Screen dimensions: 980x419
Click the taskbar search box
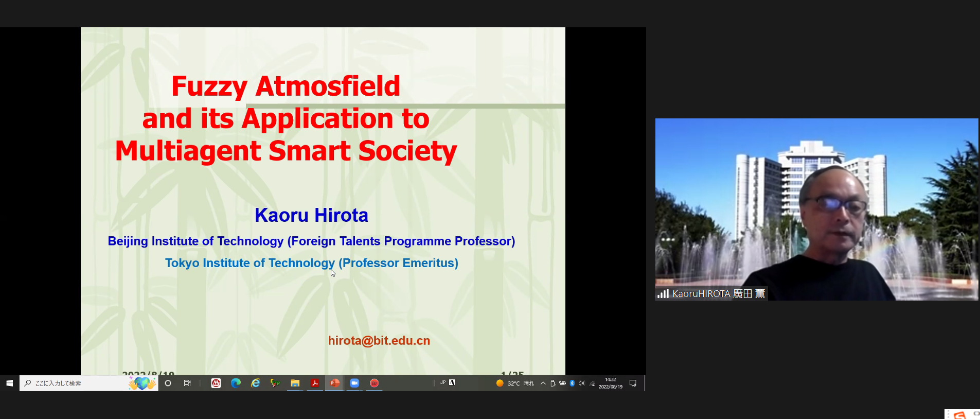click(88, 383)
